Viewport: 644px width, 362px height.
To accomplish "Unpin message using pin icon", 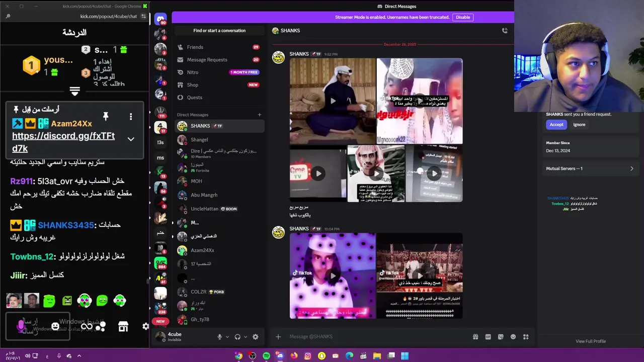I will (x=106, y=117).
